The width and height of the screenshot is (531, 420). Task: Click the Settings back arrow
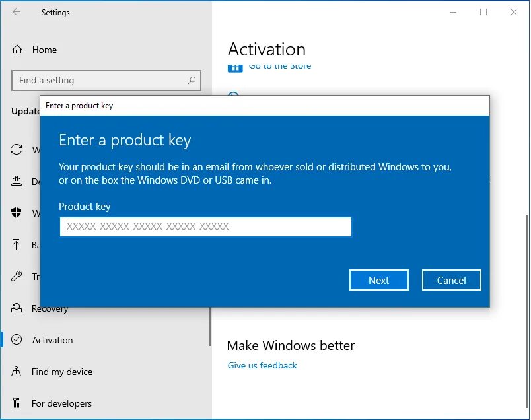[x=17, y=12]
